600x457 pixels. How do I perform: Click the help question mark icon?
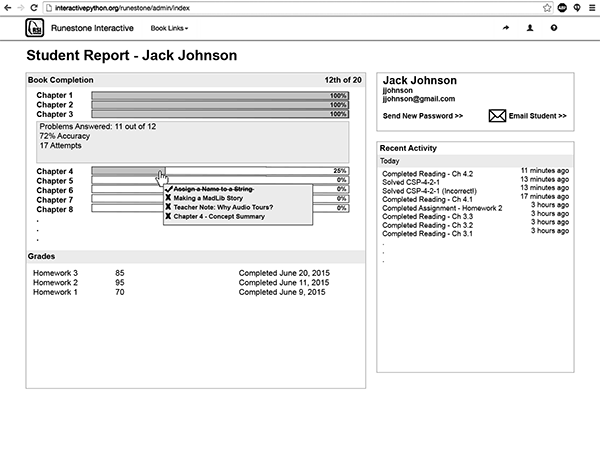[x=554, y=28]
